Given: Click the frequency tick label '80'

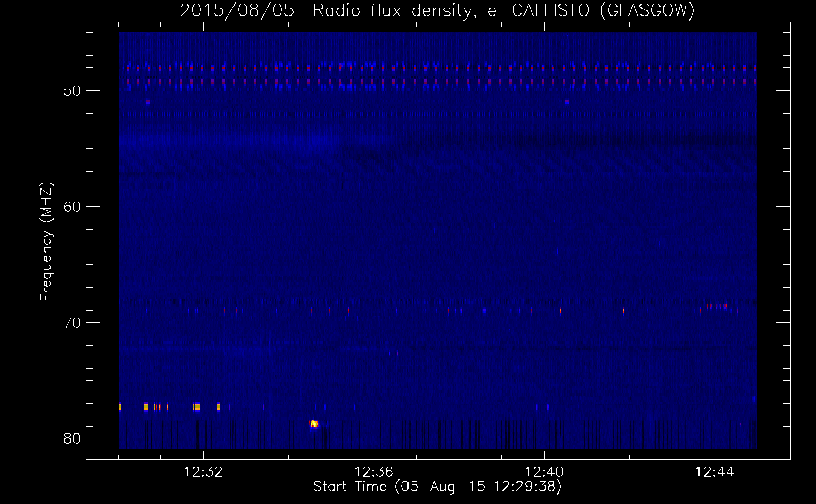Looking at the screenshot, I should click(72, 438).
